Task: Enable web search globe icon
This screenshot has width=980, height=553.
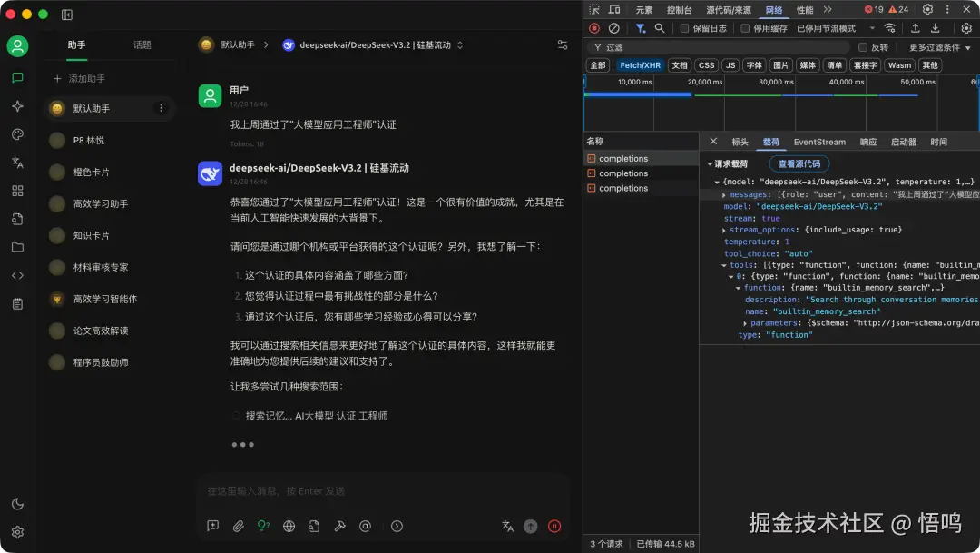Action: point(289,526)
